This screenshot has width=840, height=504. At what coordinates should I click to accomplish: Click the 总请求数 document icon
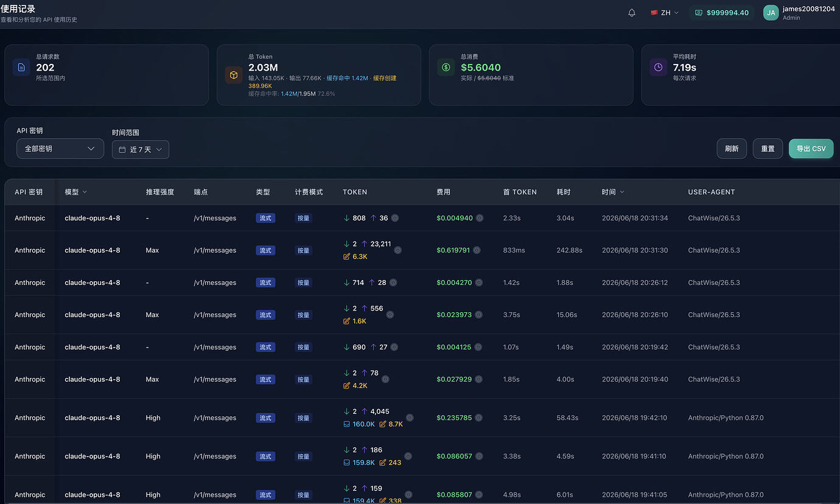pyautogui.click(x=21, y=67)
